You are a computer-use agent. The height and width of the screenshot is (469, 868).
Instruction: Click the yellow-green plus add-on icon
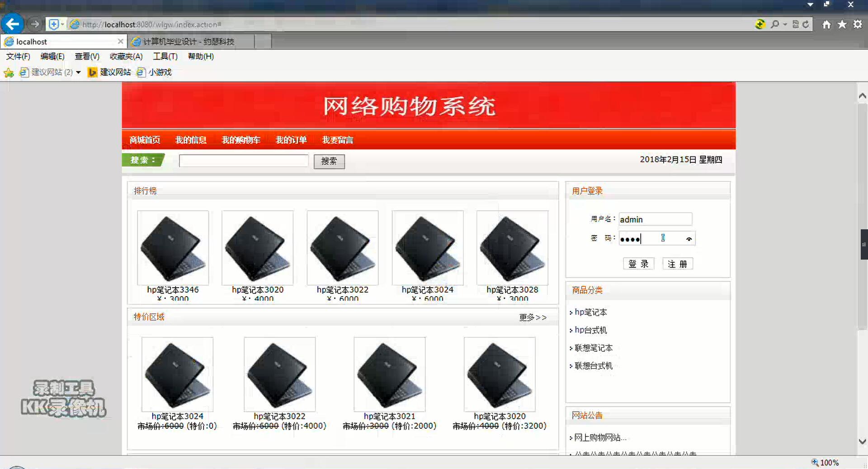coord(760,24)
